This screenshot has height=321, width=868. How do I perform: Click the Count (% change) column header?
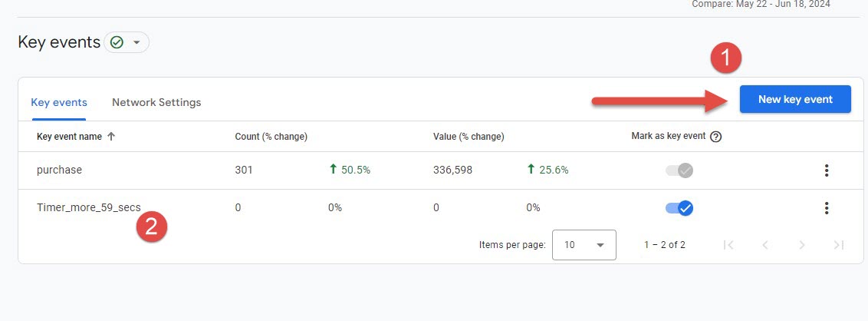pyautogui.click(x=271, y=137)
